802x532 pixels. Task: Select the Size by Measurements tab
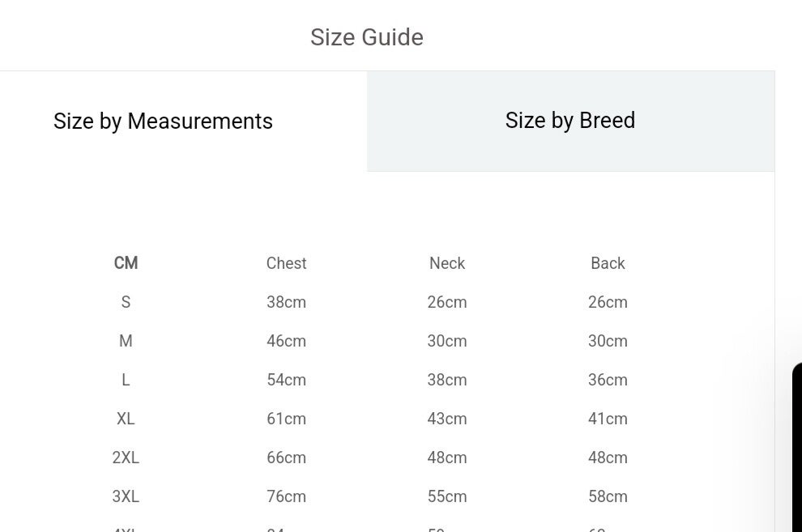pos(163,121)
